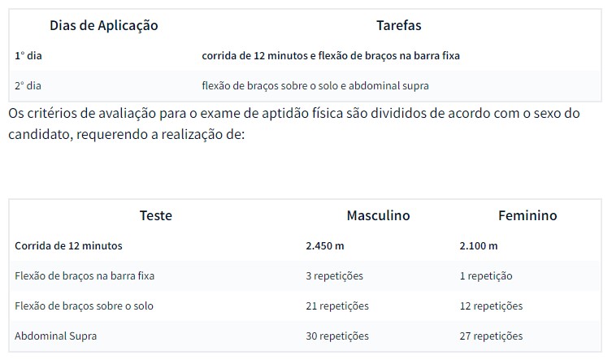Click the '1 repetição' cell
Image resolution: width=612 pixels, height=364 pixels.
pos(486,275)
